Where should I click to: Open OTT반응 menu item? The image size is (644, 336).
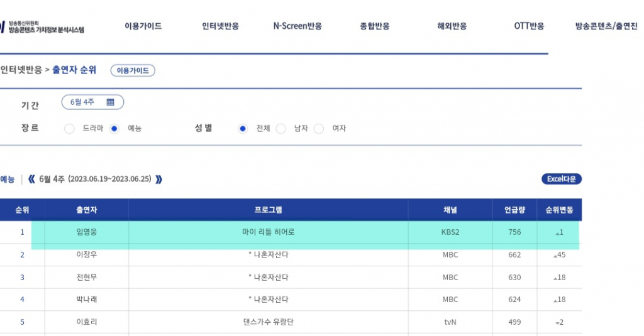[529, 26]
